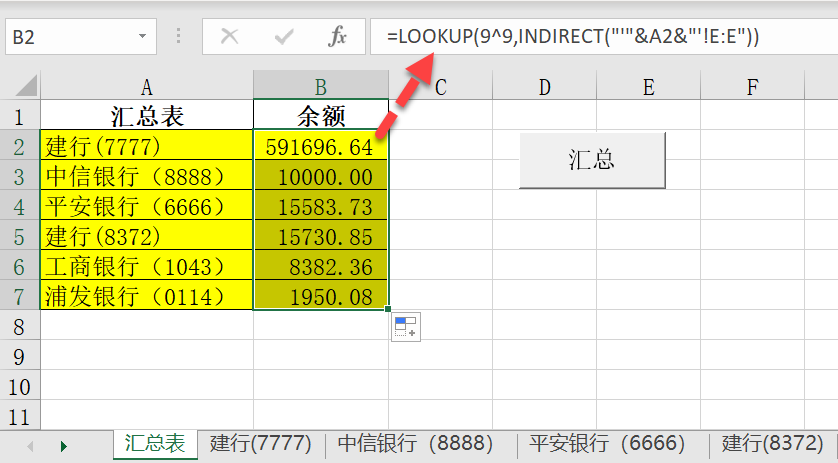Select row 2 header
This screenshot has height=463, width=838.
tap(20, 145)
